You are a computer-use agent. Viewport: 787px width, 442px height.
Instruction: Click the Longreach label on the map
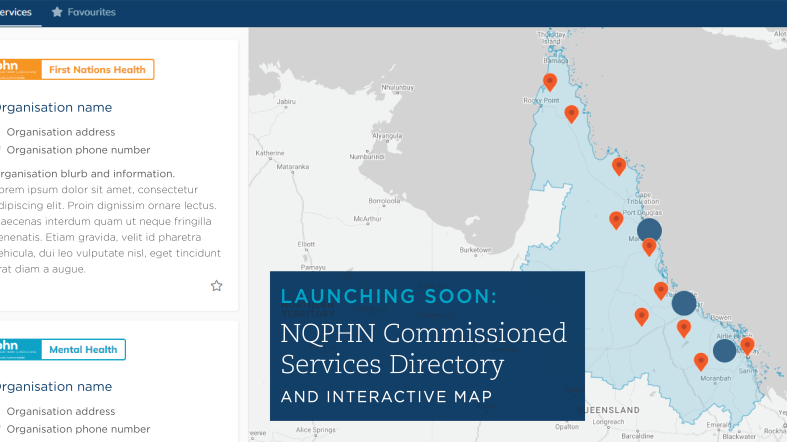point(608,422)
